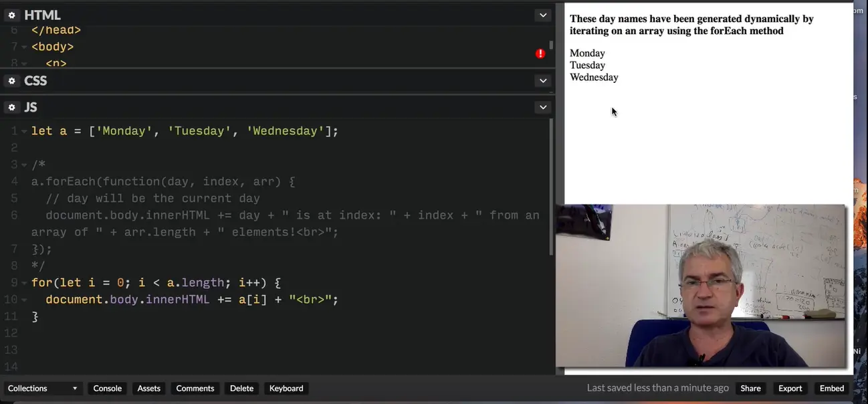Expand the CSS panel dropdown chevron
The image size is (868, 404).
(x=543, y=81)
